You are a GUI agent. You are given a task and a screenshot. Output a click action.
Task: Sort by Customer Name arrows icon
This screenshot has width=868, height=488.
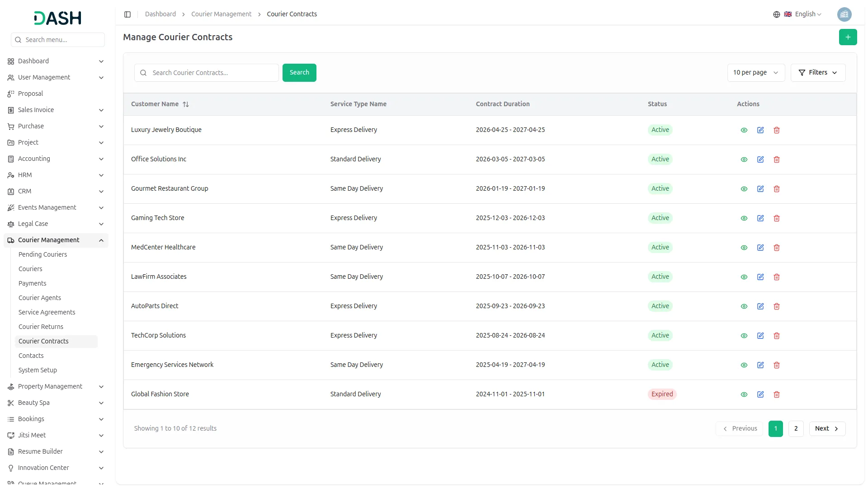(x=186, y=104)
